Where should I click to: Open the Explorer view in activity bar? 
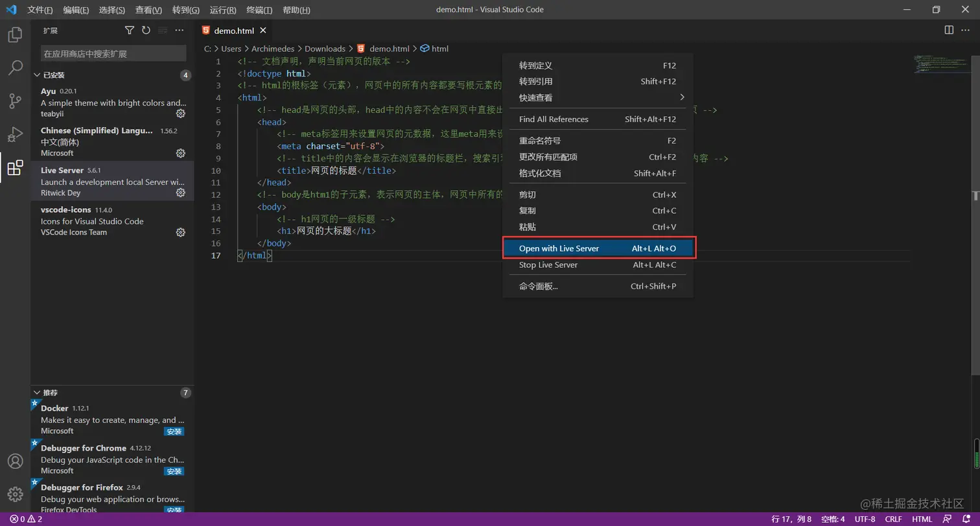click(x=15, y=35)
